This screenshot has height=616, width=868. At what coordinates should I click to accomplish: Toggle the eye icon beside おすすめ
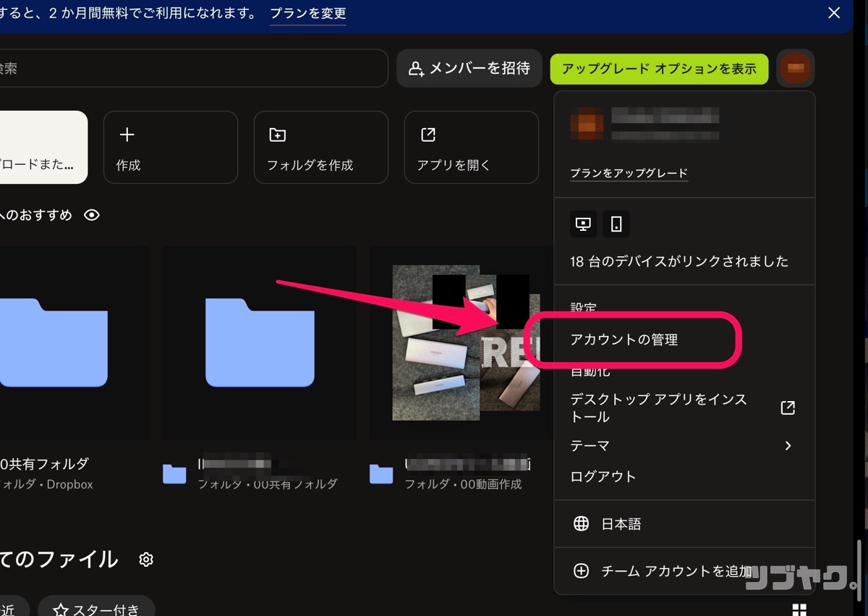point(92,215)
